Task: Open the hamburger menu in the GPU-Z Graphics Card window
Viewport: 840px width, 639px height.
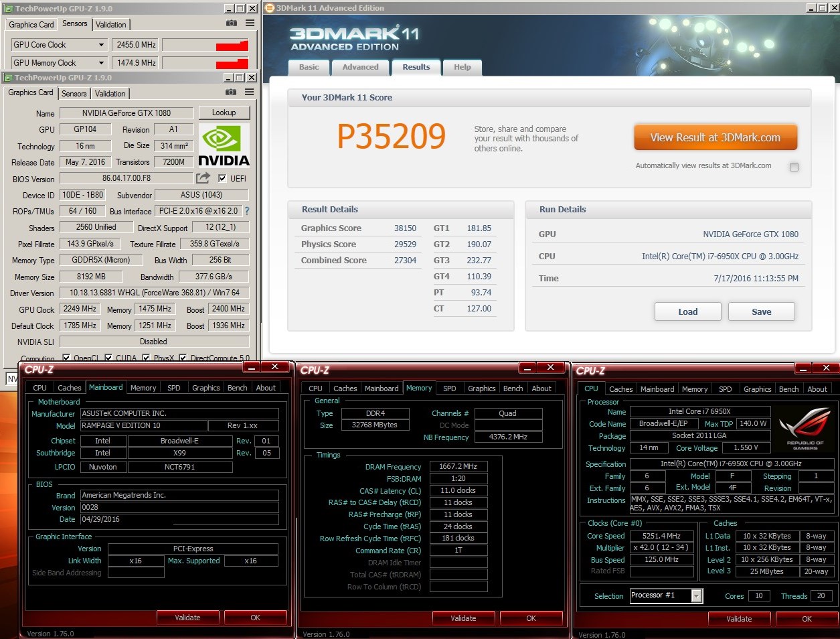Action: coord(250,92)
